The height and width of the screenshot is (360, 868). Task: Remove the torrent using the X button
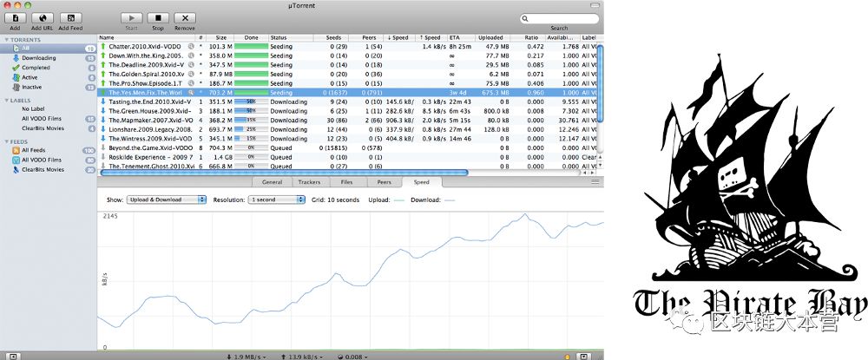(x=185, y=18)
